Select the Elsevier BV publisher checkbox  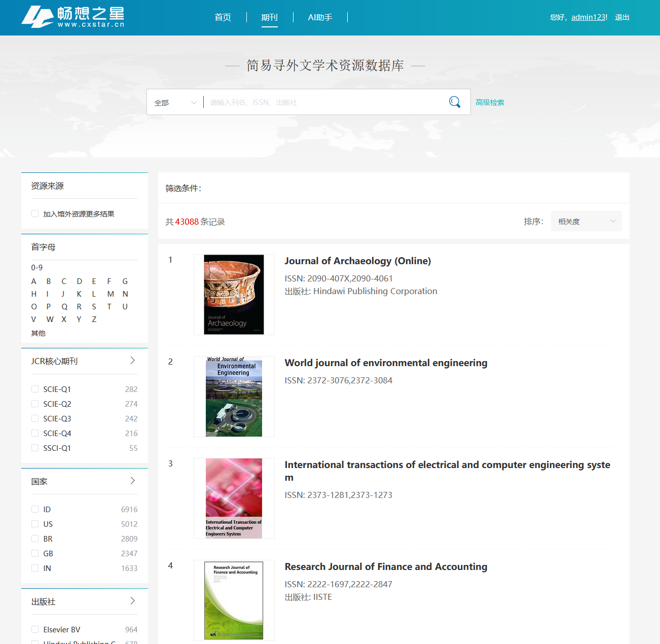pos(35,629)
